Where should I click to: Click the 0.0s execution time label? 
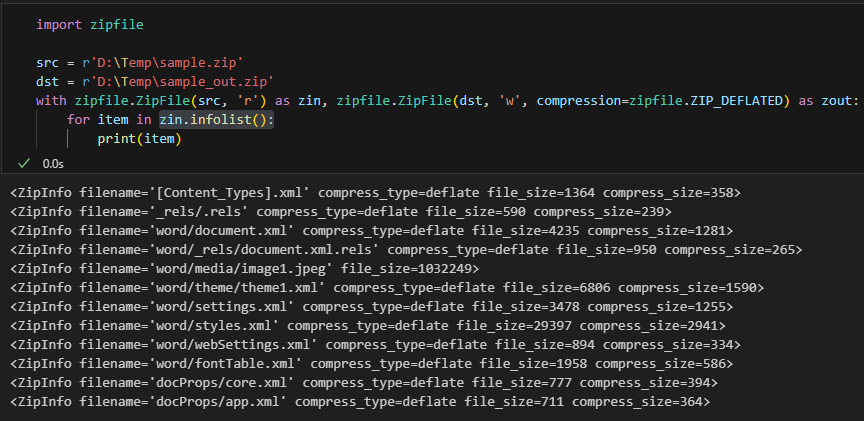(53, 164)
